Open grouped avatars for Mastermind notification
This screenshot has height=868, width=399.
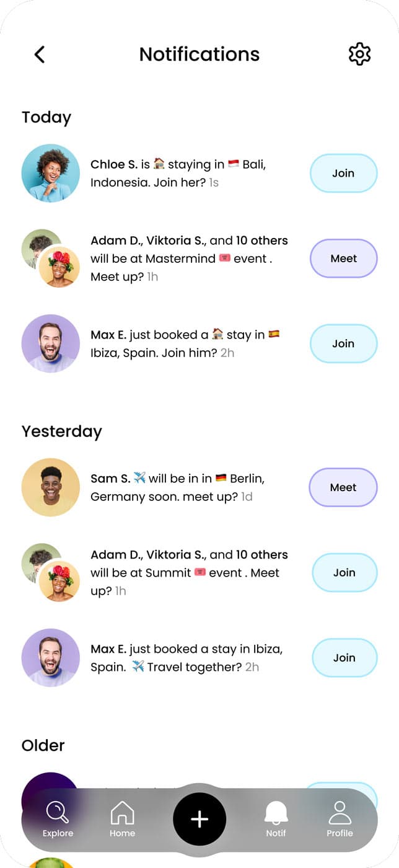click(51, 259)
